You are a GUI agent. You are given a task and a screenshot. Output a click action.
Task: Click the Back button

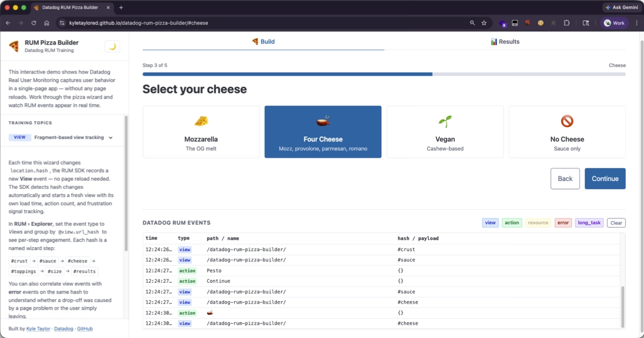tap(565, 179)
